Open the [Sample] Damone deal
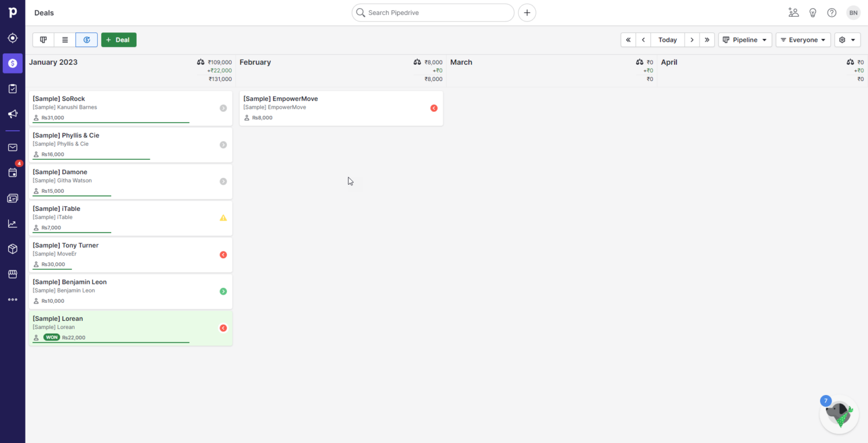Viewport: 868px width, 443px height. click(x=131, y=181)
